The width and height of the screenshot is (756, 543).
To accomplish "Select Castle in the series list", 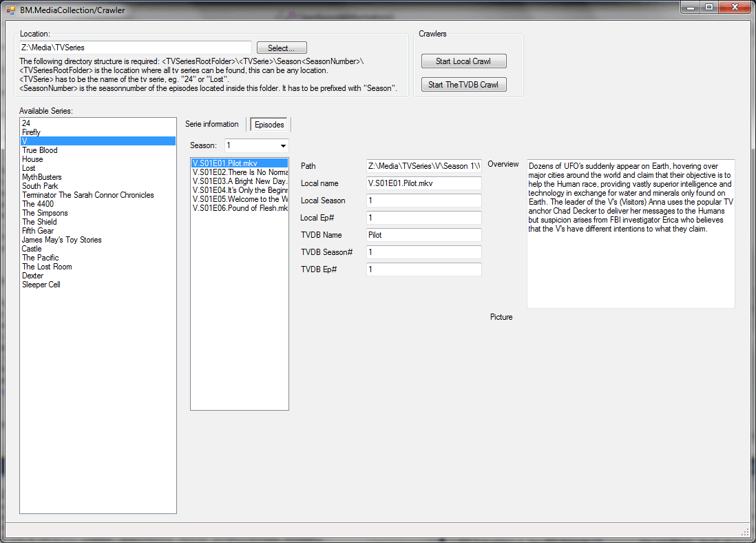I will click(98, 249).
